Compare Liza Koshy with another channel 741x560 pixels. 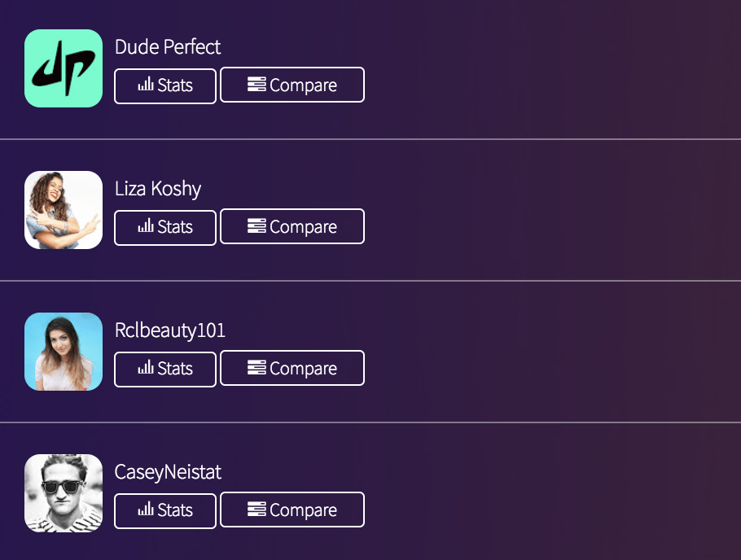292,227
